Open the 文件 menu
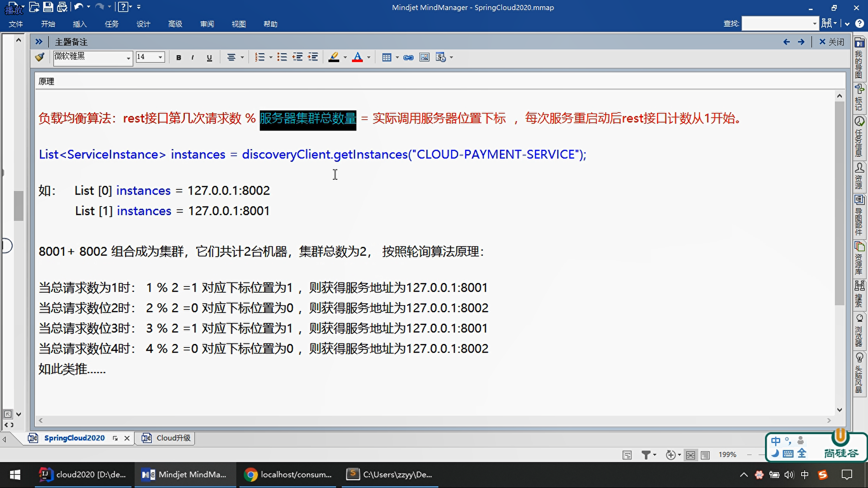This screenshot has height=488, width=868. click(x=16, y=24)
